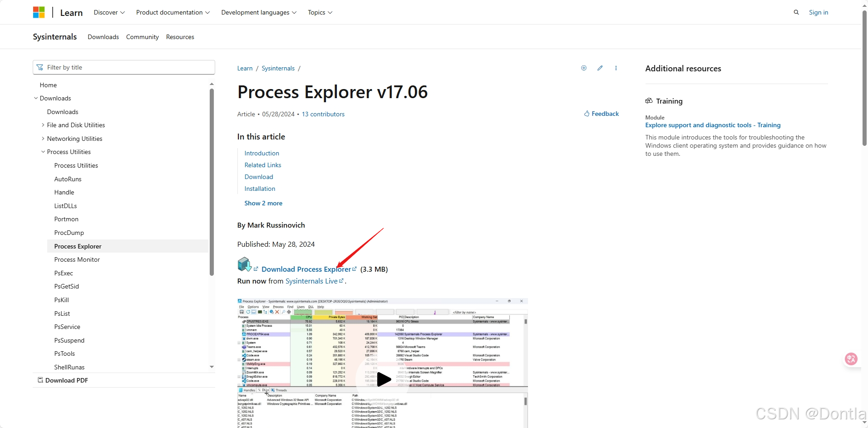The width and height of the screenshot is (868, 428).
Task: Click the Learn brand link
Action: 71,13
